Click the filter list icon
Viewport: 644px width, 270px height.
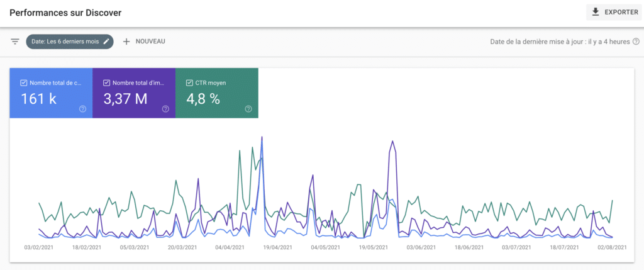tap(15, 42)
